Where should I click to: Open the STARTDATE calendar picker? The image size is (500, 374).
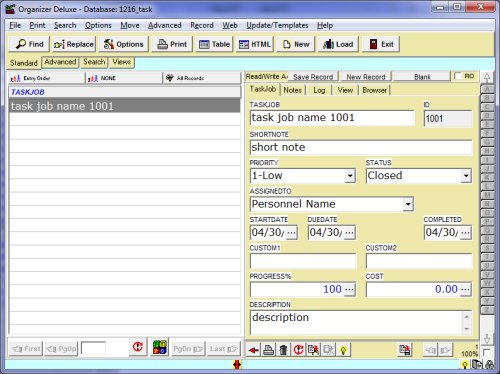click(291, 232)
